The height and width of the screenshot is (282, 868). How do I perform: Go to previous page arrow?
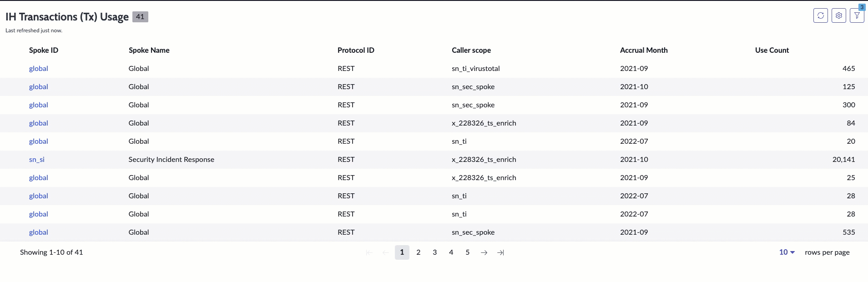click(386, 252)
